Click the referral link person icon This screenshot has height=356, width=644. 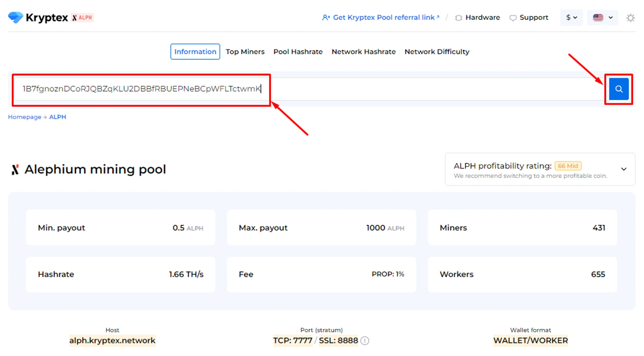[x=326, y=18]
